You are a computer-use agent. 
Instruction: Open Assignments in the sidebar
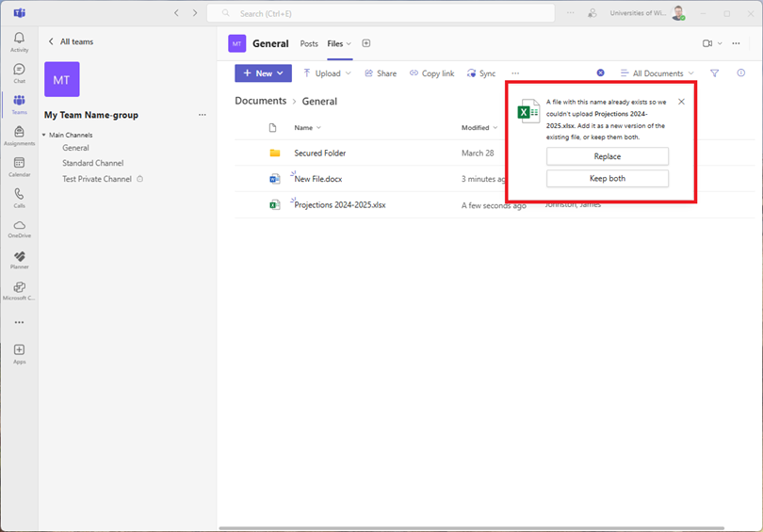tap(19, 136)
